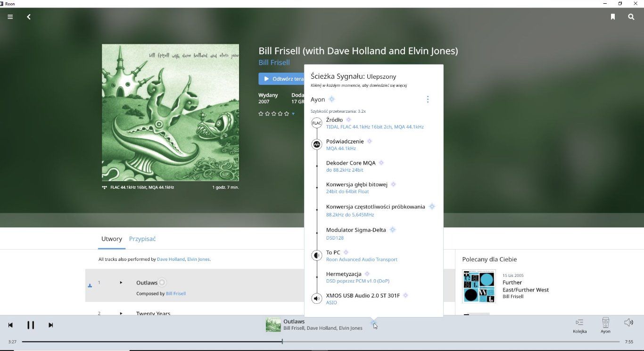Click the DSD128 detail text
Viewport: 644px width, 351px height.
(x=335, y=238)
